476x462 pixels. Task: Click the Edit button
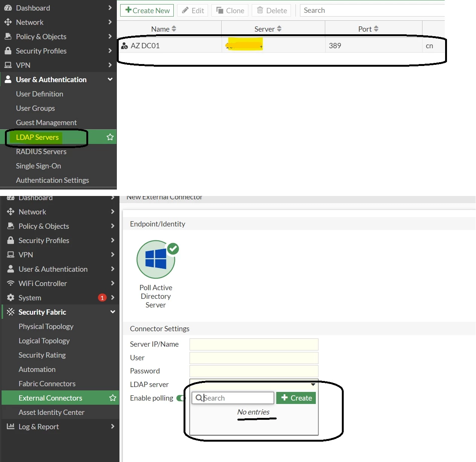(193, 11)
